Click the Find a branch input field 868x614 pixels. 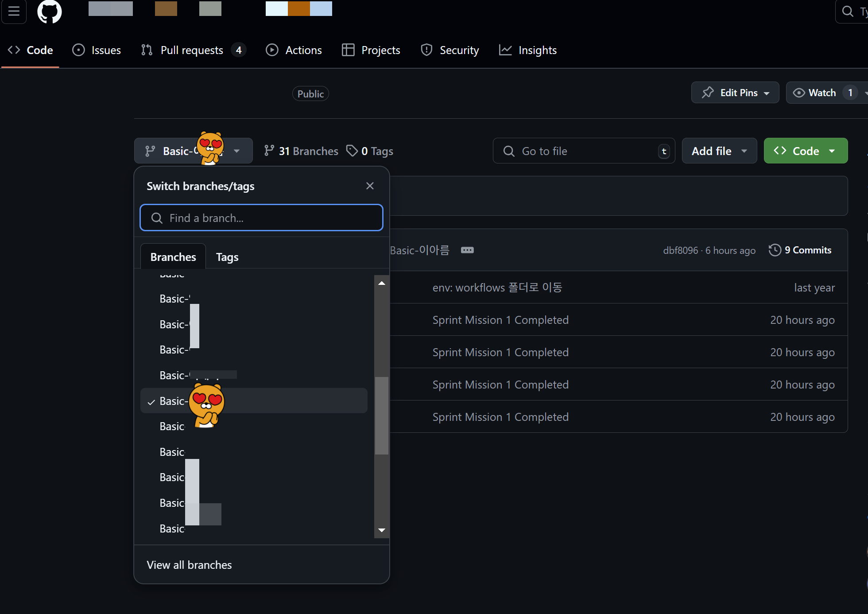coord(261,218)
